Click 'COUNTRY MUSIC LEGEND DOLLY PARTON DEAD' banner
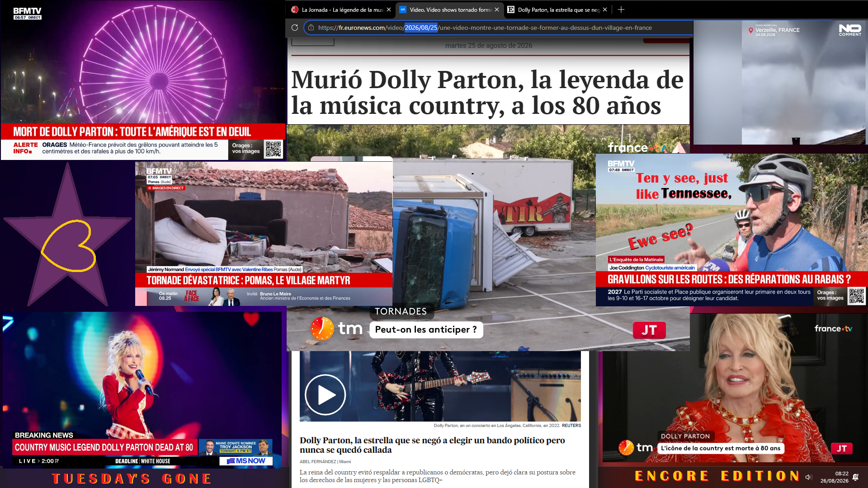 coord(104,447)
